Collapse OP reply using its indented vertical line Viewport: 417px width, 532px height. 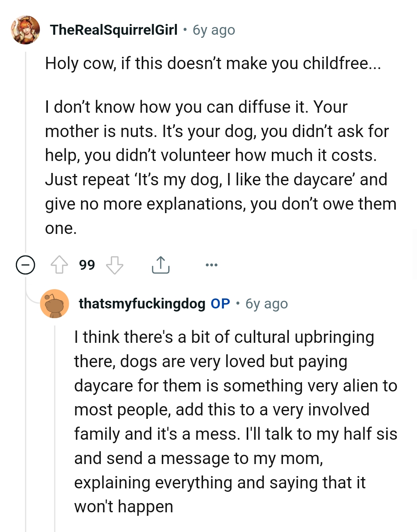(55, 425)
